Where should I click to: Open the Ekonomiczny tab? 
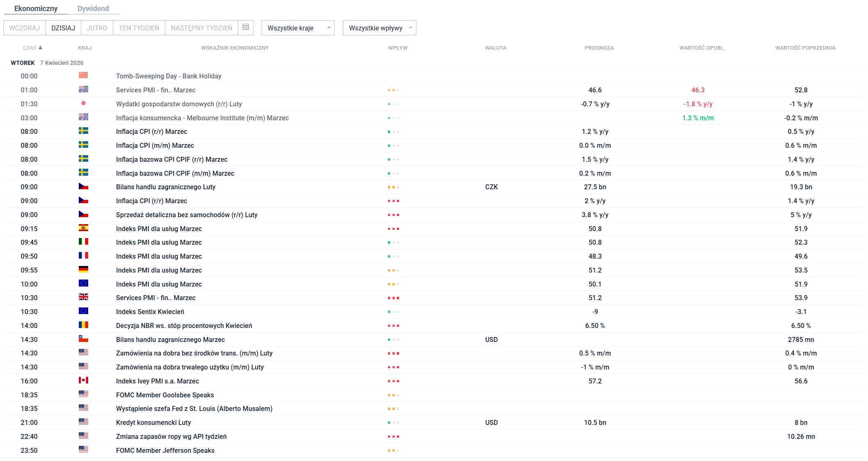click(36, 9)
